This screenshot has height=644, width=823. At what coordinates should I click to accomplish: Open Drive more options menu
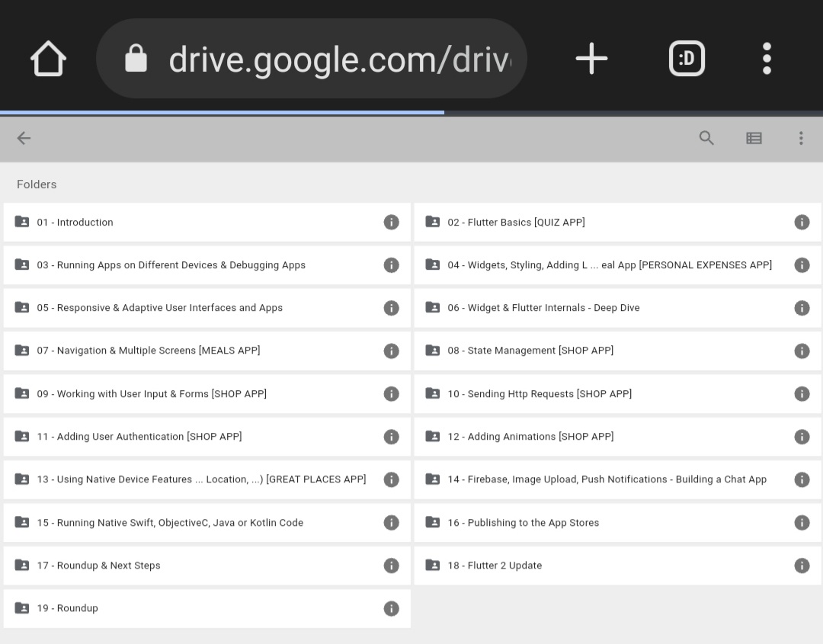[801, 138]
